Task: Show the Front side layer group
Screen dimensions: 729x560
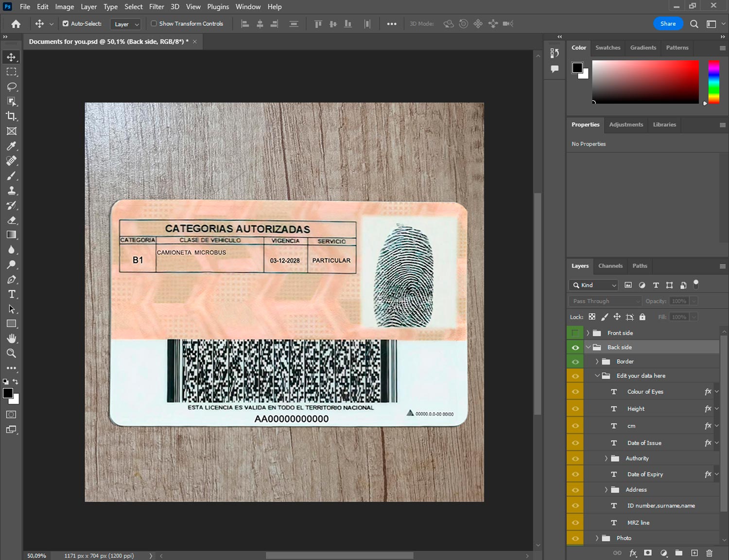Action: coord(575,333)
